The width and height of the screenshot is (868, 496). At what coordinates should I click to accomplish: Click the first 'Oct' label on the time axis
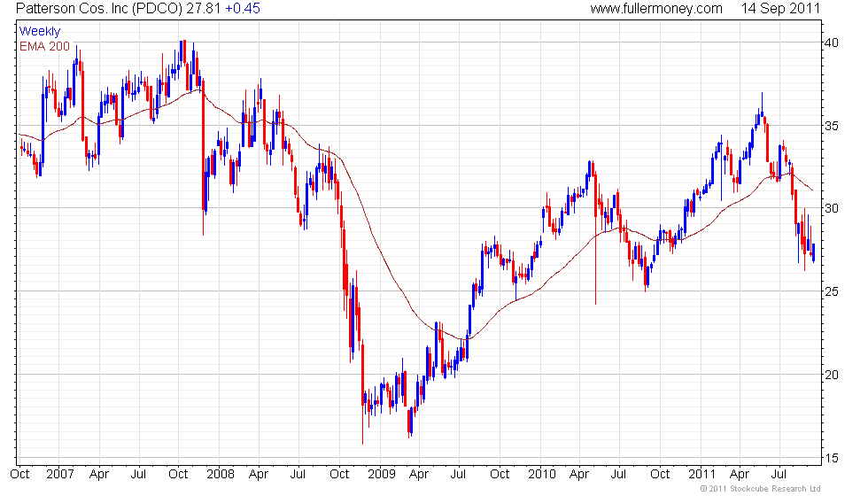tap(19, 475)
